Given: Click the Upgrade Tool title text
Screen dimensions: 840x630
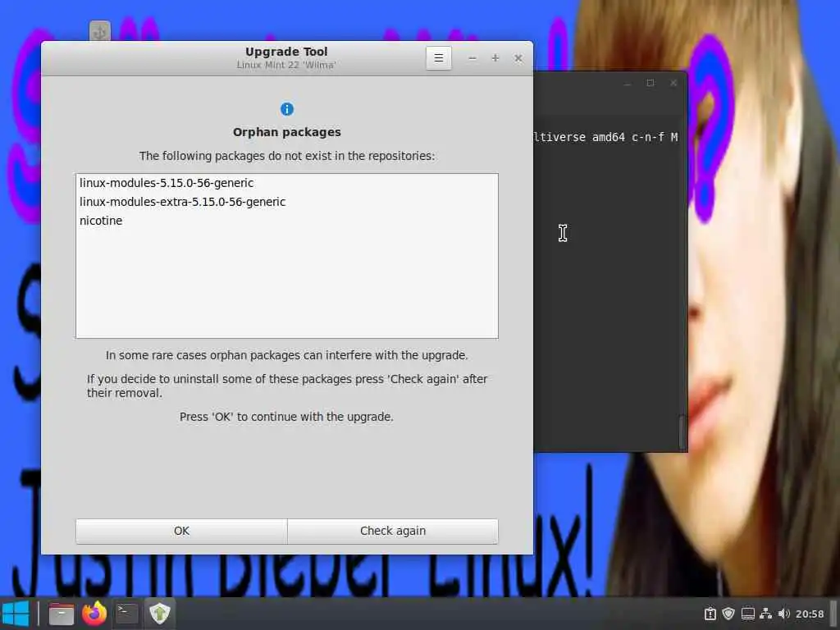Looking at the screenshot, I should (286, 52).
